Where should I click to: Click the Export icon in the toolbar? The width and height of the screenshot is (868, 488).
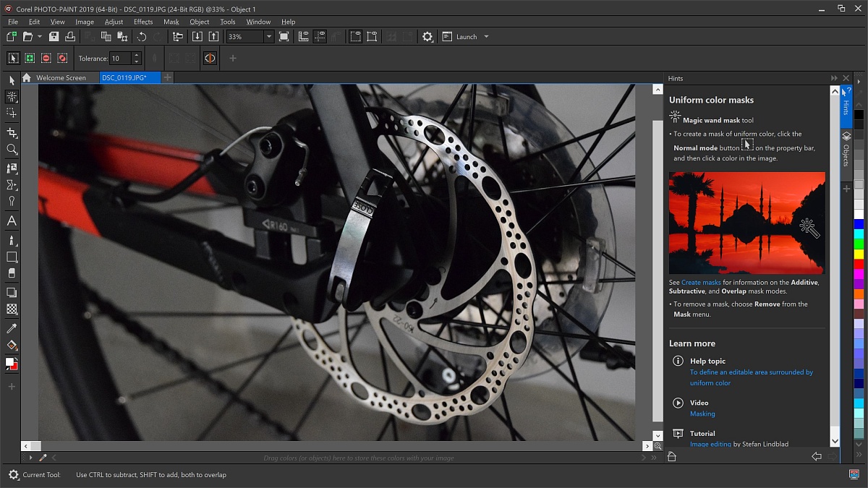(213, 37)
